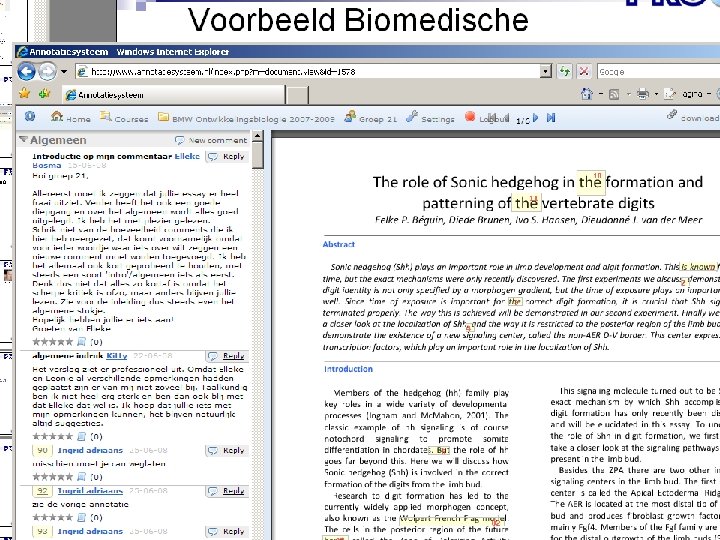720x540 pixels.
Task: Select annotation number 93 badge
Action: click(42, 532)
